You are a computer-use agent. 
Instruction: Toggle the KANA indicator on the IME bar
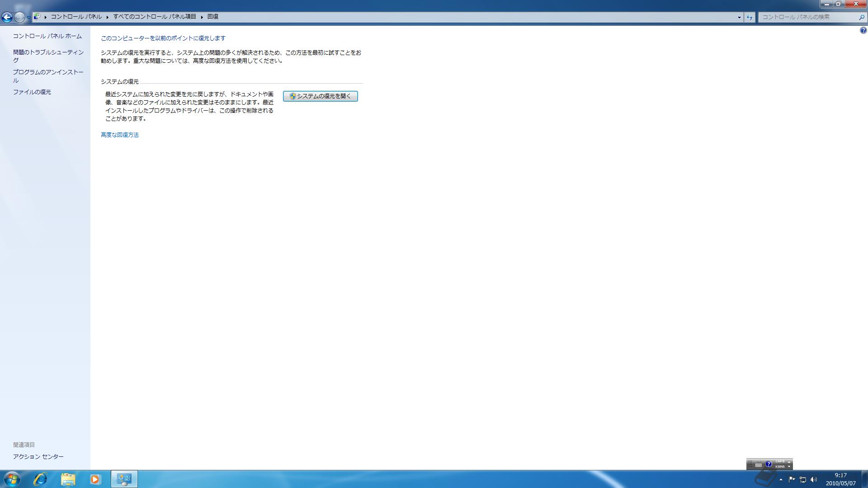pos(780,467)
